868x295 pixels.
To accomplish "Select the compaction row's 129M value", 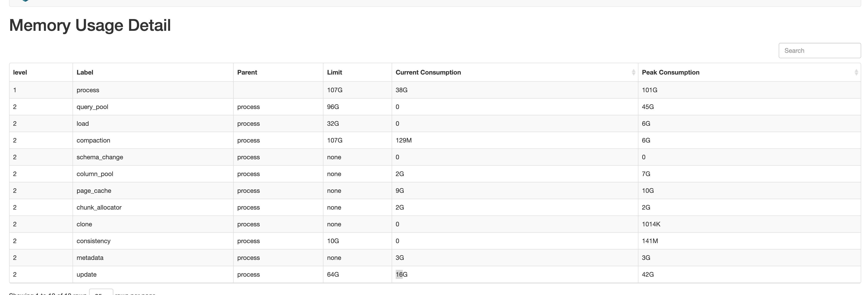I will pos(403,140).
